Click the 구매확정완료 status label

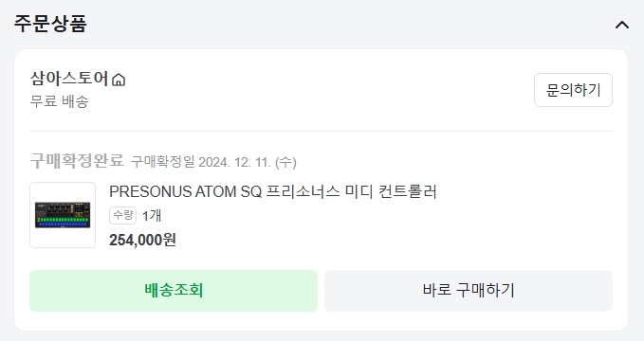coord(77,160)
